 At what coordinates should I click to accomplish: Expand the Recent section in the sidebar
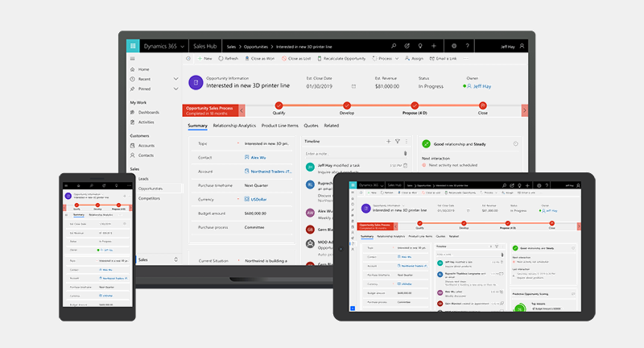pyautogui.click(x=175, y=79)
